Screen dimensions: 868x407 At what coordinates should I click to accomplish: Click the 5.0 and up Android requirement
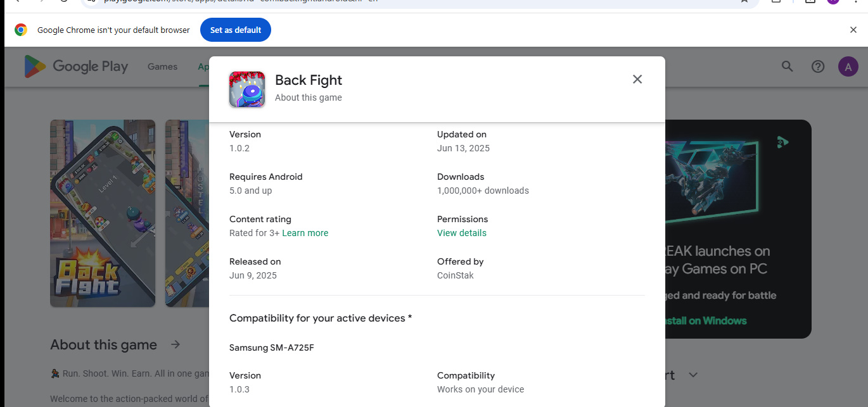(251, 191)
